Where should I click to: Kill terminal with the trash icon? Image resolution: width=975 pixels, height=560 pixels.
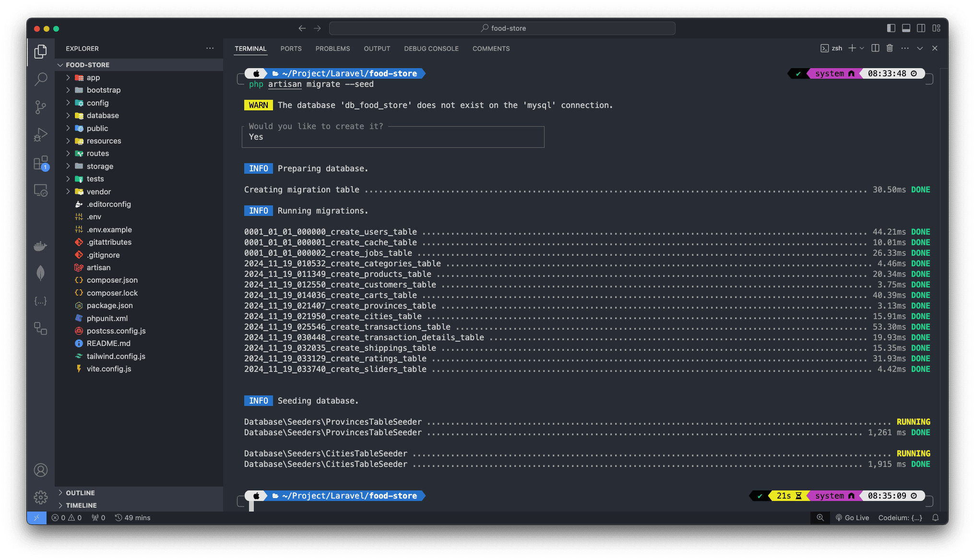(x=890, y=48)
